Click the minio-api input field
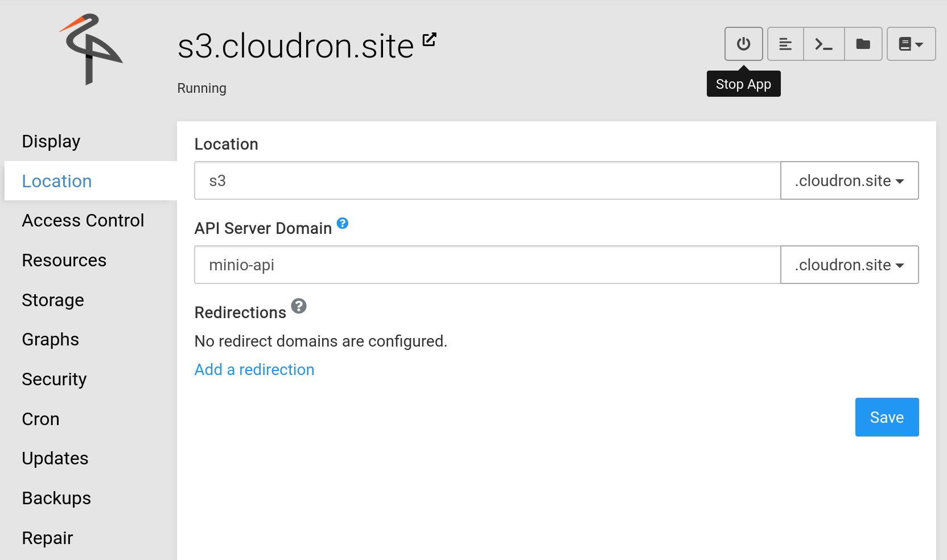 pyautogui.click(x=487, y=265)
